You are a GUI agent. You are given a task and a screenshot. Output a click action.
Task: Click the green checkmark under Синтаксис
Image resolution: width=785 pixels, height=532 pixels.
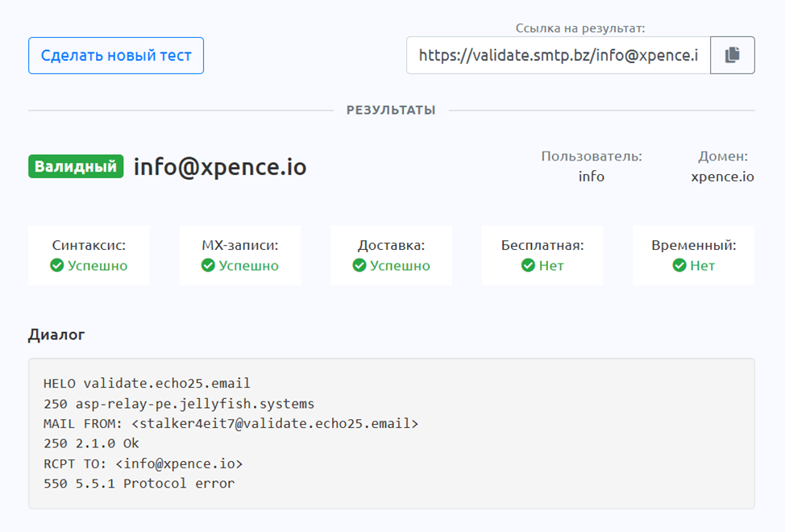point(57,266)
